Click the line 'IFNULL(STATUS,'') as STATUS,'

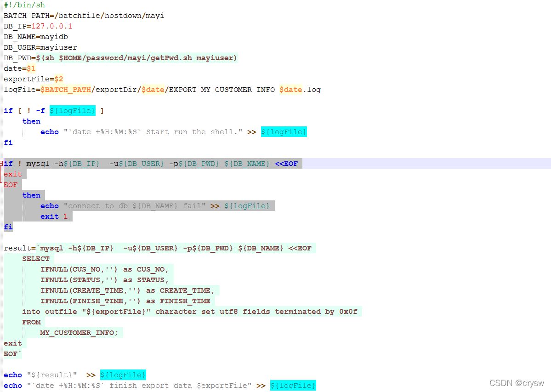tap(104, 279)
